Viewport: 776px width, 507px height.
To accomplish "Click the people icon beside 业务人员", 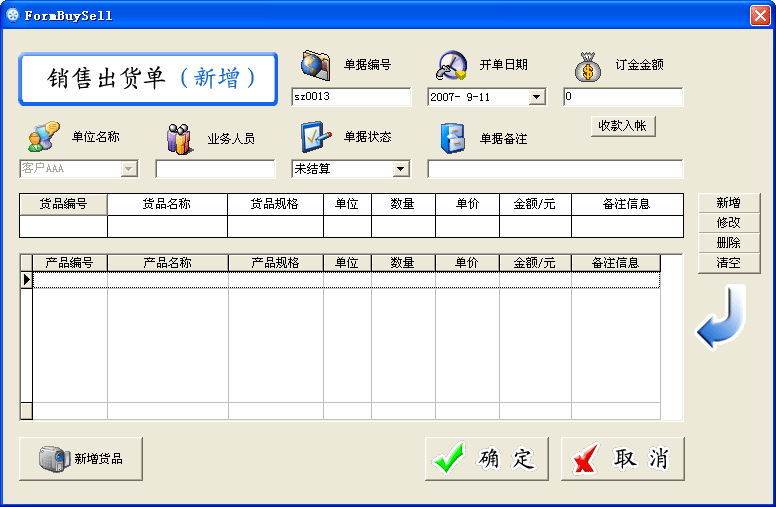I will pyautogui.click(x=179, y=137).
